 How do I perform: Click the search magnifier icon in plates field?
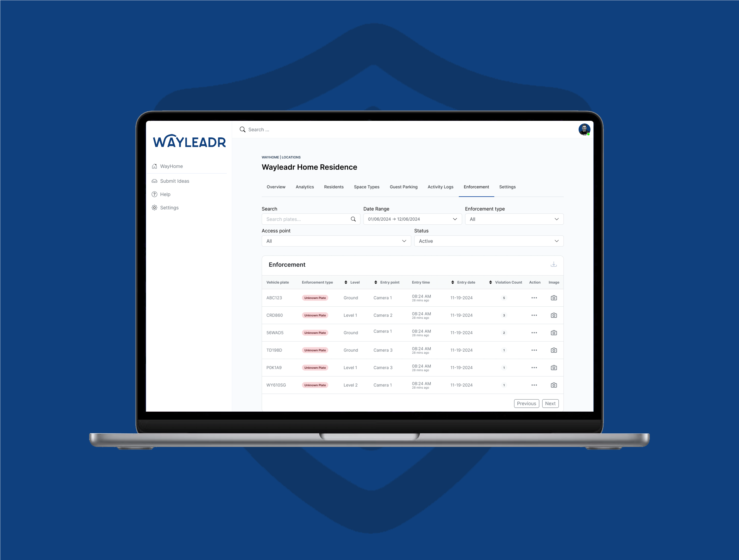click(x=354, y=219)
